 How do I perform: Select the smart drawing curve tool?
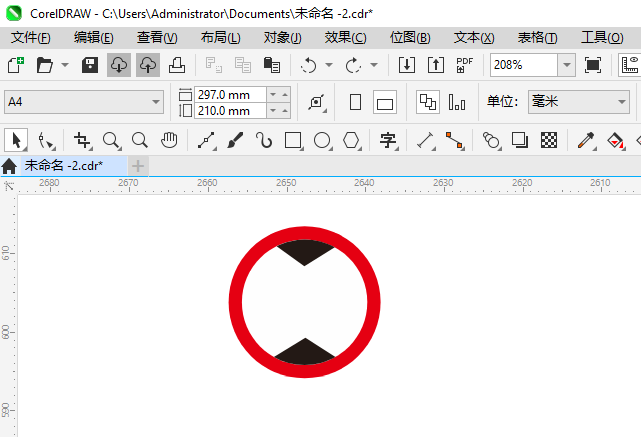264,140
